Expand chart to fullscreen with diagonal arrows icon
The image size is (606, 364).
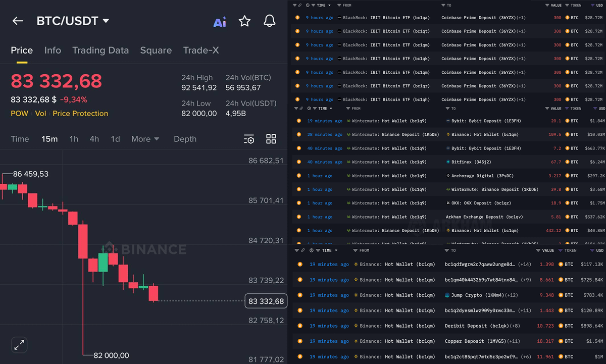(x=19, y=345)
